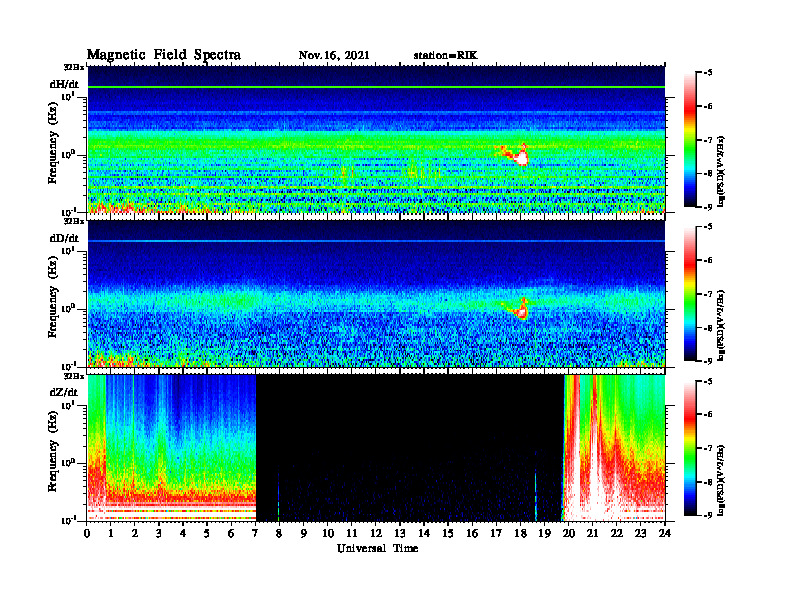Viewport: 792px width, 612px height.
Task: Click the 10^1 frequency tick of dZ/dt panel
Action: (x=68, y=405)
